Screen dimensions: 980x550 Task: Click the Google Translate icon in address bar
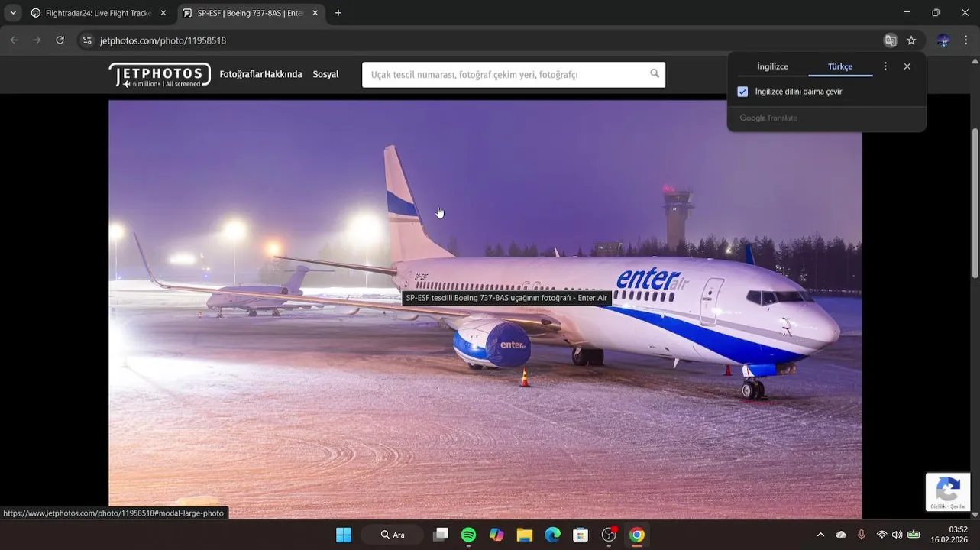click(890, 40)
